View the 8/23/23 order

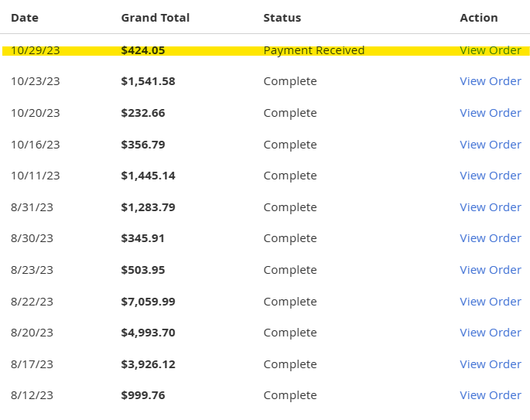coord(490,270)
